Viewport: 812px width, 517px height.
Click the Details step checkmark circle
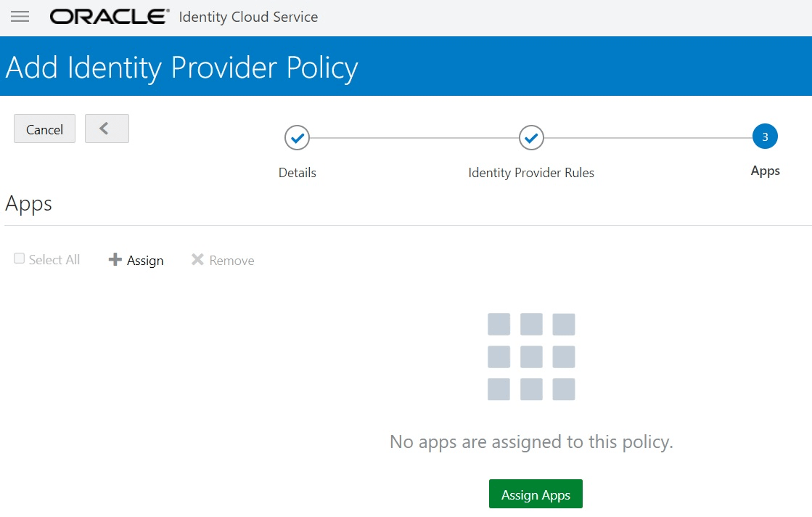[297, 137]
